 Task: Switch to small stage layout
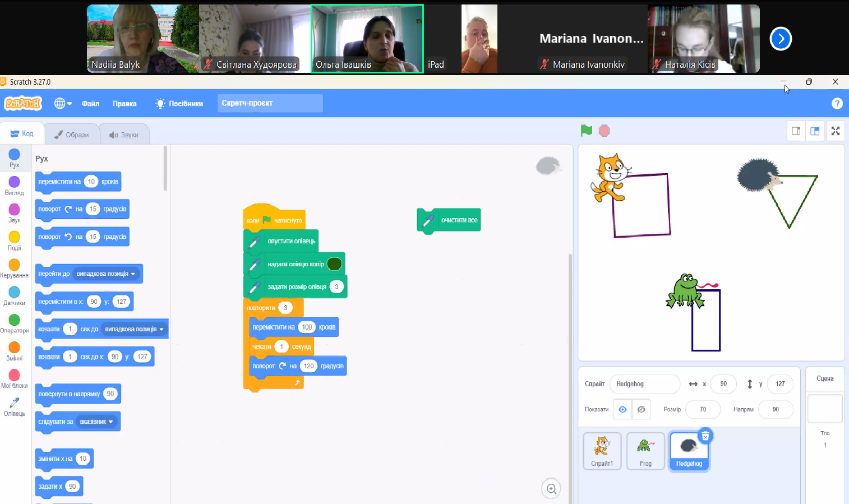796,131
